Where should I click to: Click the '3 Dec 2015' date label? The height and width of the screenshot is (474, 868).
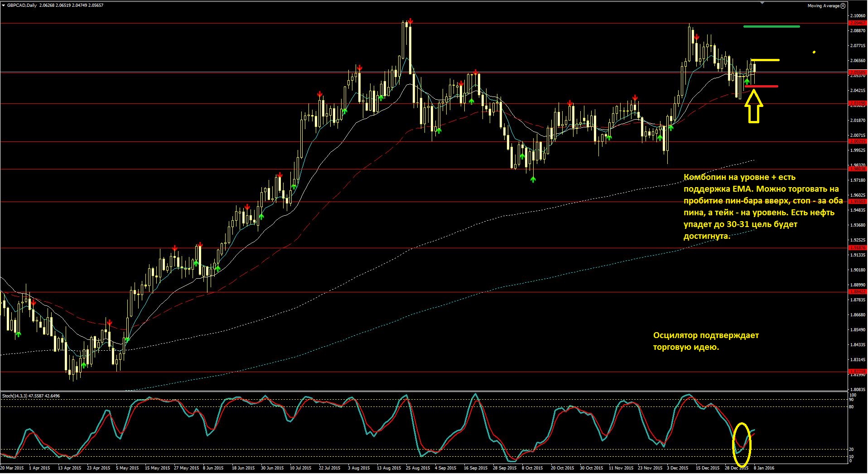pos(677,468)
